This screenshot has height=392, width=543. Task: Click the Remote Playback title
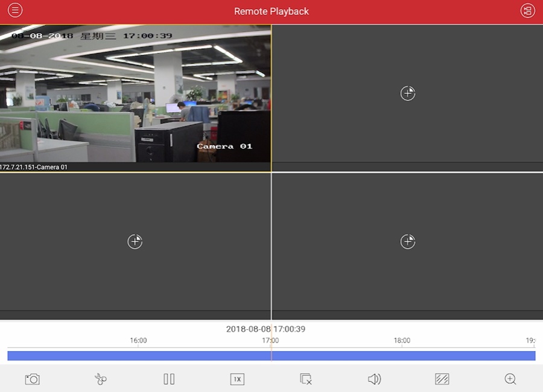(271, 11)
